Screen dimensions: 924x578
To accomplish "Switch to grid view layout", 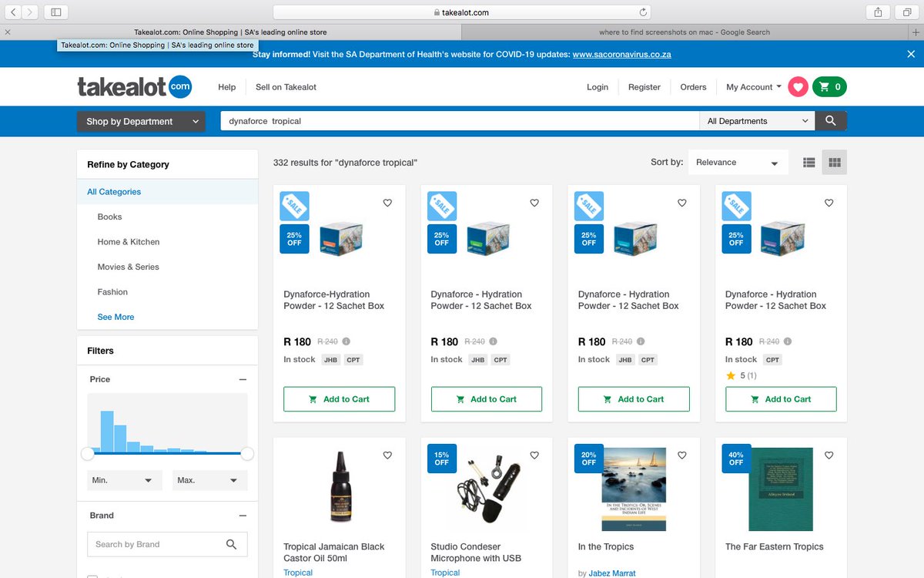I will click(x=835, y=163).
